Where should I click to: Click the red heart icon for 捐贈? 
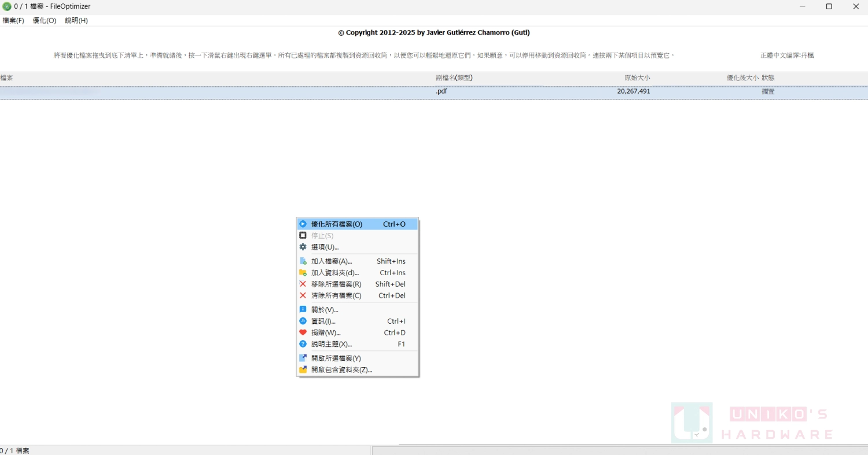(303, 332)
